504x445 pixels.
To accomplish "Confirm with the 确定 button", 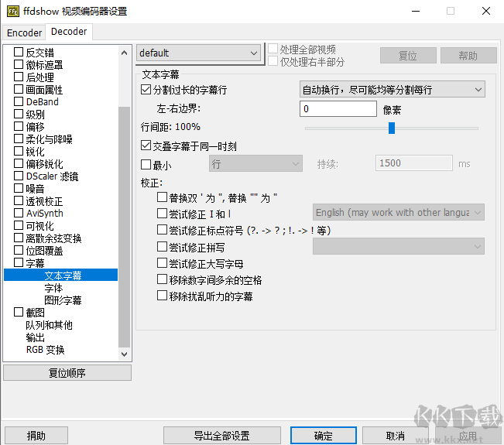I will (324, 436).
